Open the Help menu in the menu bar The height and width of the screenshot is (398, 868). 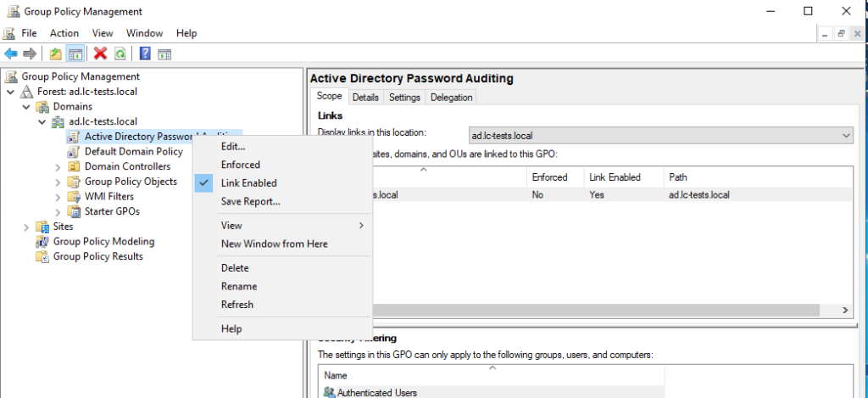(186, 33)
